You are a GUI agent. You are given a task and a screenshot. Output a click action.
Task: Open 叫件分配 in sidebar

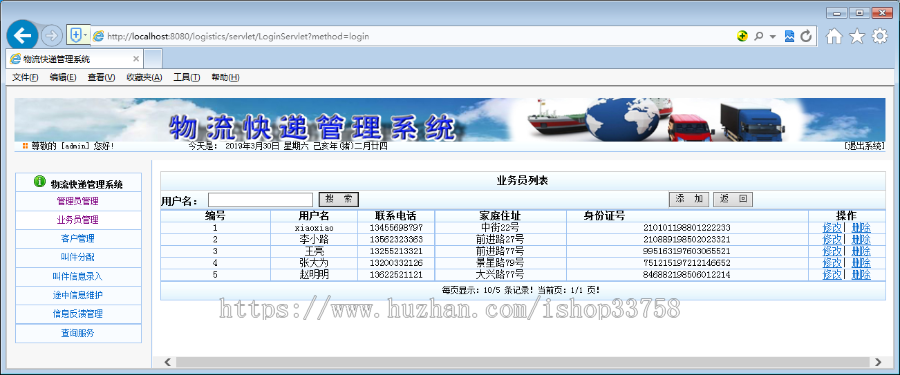point(78,257)
